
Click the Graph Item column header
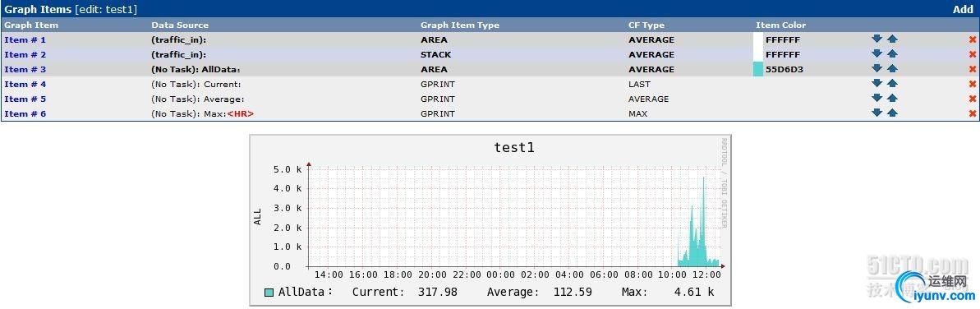pos(31,25)
